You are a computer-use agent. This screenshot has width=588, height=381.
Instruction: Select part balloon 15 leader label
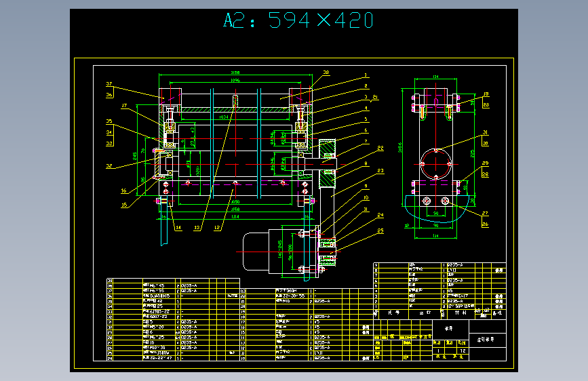[x=124, y=205]
